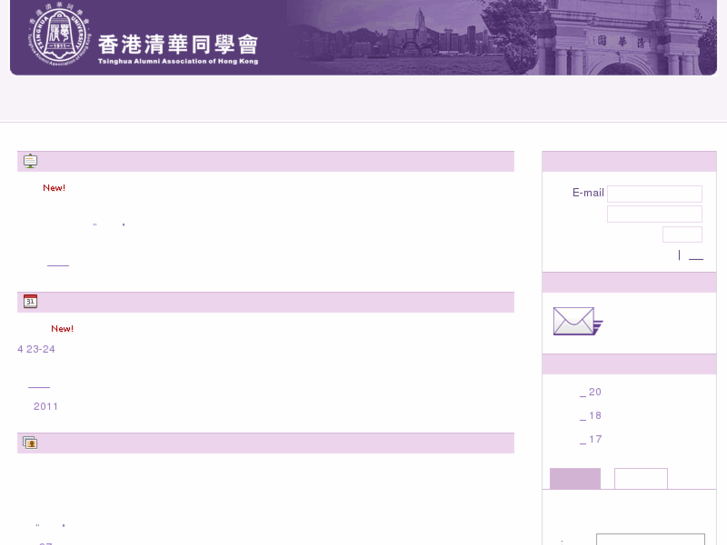Open the event link dated 4 23-24

coord(36,349)
